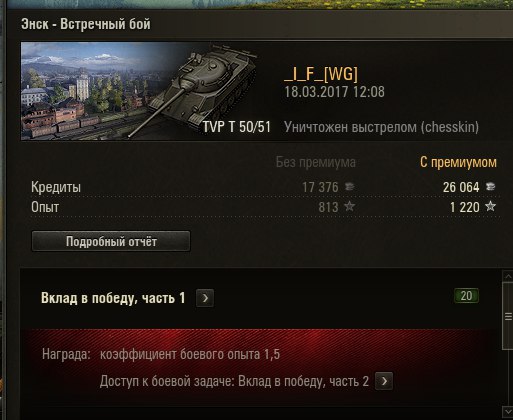
Task: Grab the scrollbar thumb handle
Action: tap(508, 316)
